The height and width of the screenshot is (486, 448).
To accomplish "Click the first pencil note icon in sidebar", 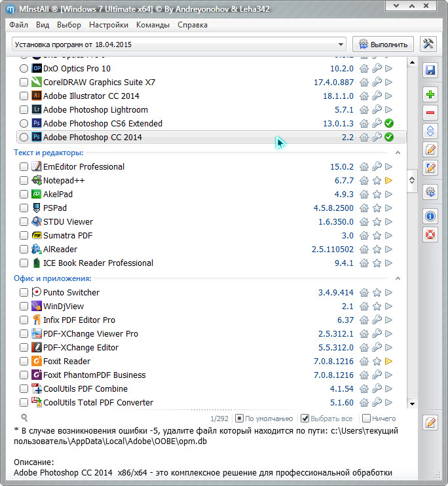I will click(430, 149).
